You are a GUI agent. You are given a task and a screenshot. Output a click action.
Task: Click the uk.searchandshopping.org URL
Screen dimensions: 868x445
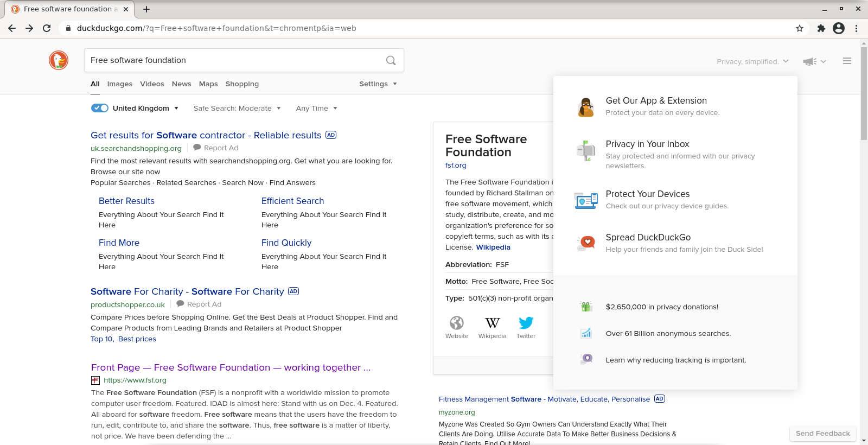click(136, 148)
